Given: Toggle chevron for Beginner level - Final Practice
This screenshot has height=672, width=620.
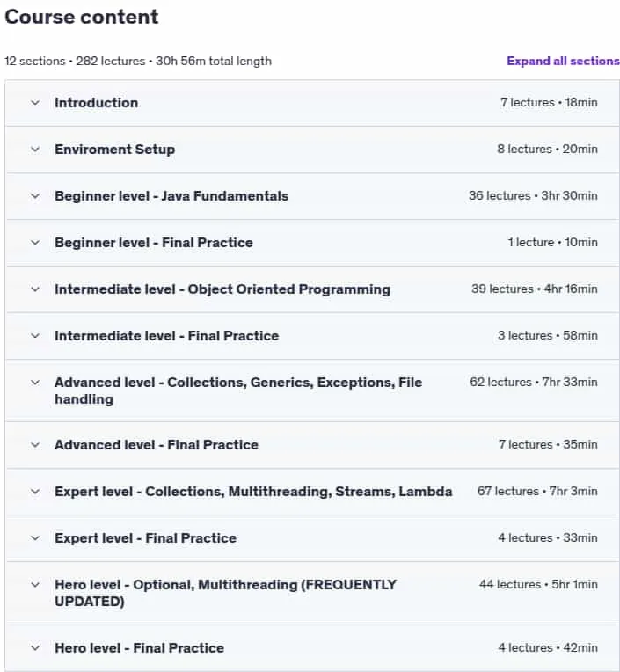Looking at the screenshot, I should 35,243.
